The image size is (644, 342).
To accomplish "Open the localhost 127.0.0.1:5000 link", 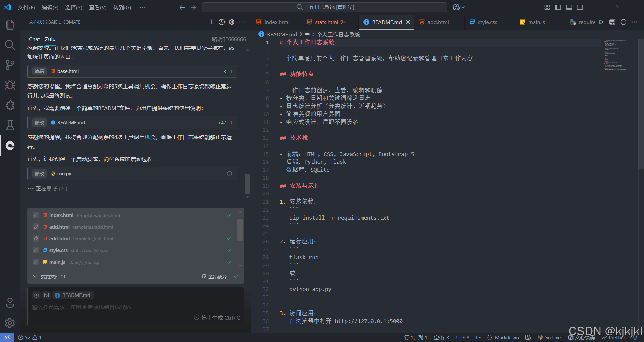I will [369, 321].
